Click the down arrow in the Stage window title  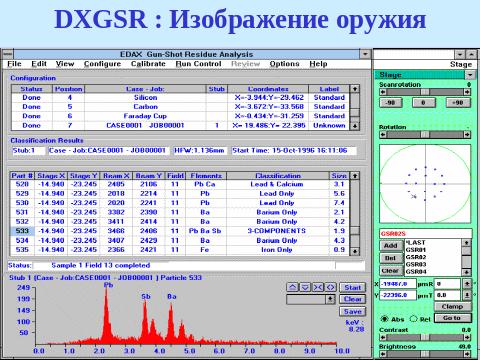tap(460, 54)
